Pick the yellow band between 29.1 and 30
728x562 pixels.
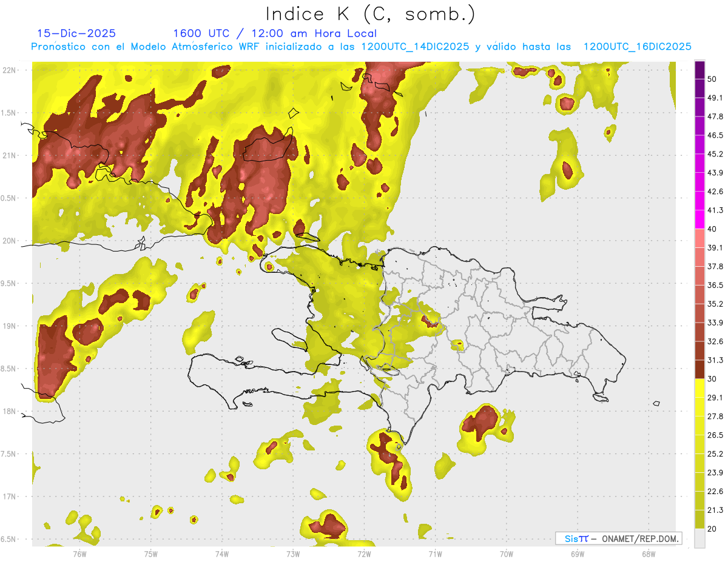[699, 388]
